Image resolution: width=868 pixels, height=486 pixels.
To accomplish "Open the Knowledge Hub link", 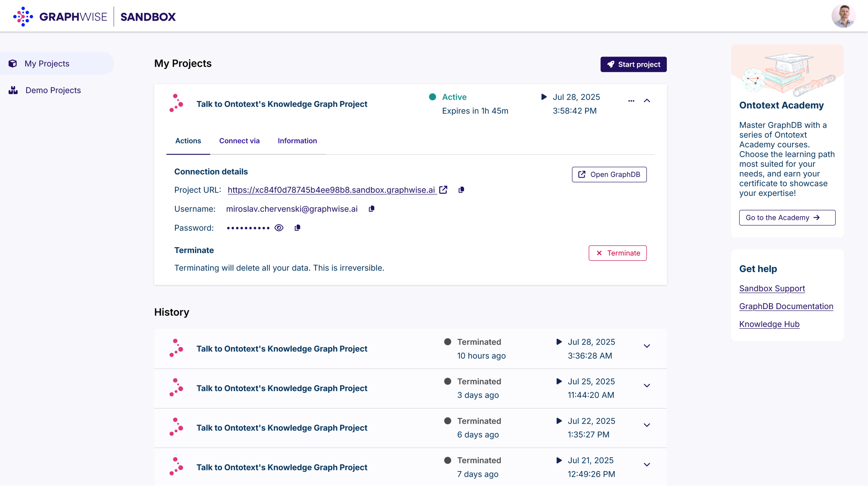I will (x=769, y=324).
